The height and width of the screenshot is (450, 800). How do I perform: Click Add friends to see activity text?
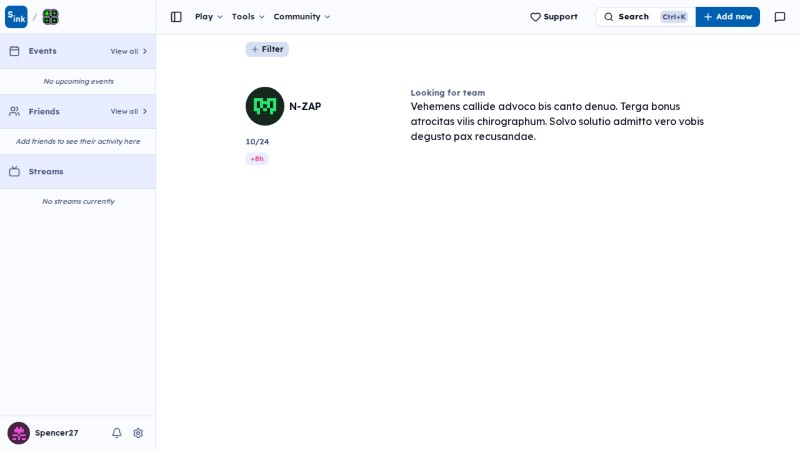78,141
